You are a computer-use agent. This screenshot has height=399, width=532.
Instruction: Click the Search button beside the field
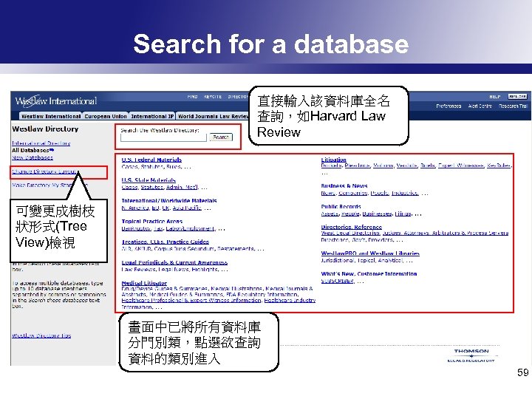point(221,137)
